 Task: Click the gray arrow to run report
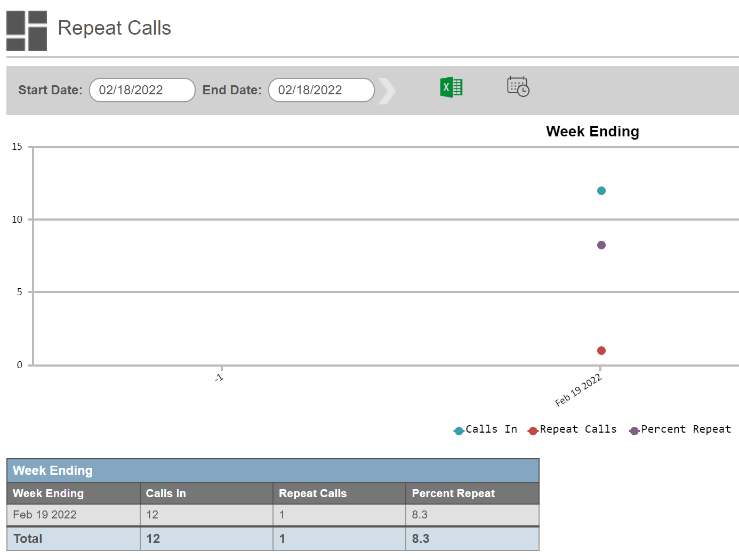387,91
